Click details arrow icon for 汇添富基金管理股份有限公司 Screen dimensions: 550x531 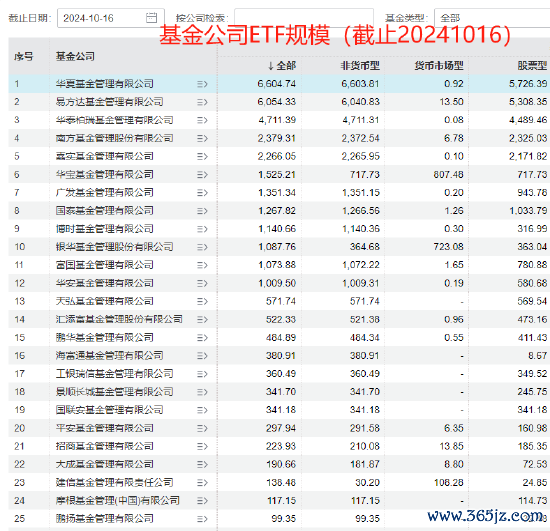coord(202,320)
